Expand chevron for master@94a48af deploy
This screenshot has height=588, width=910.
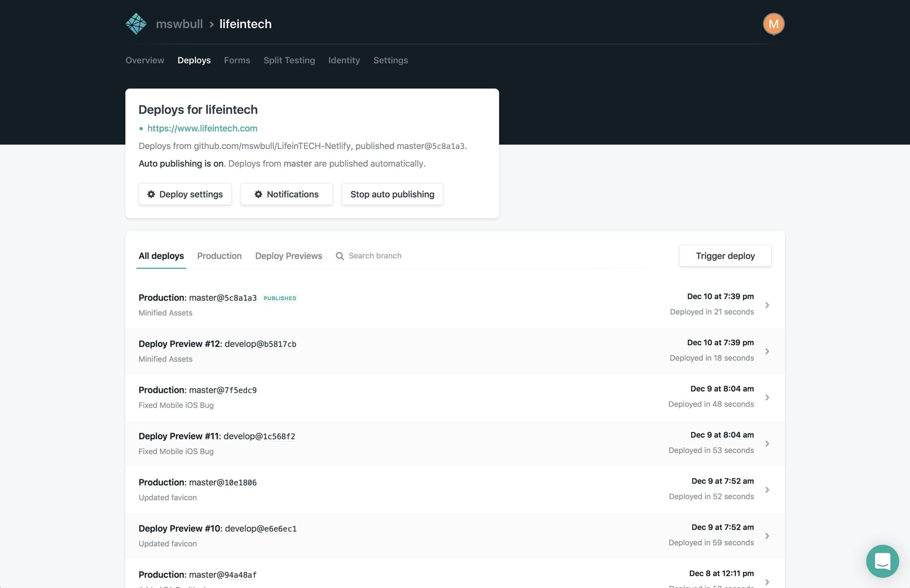[767, 582]
